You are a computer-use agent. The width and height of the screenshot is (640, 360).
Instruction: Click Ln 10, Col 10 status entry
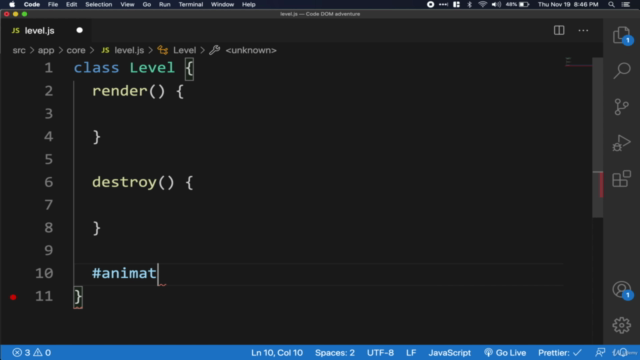coord(277,352)
